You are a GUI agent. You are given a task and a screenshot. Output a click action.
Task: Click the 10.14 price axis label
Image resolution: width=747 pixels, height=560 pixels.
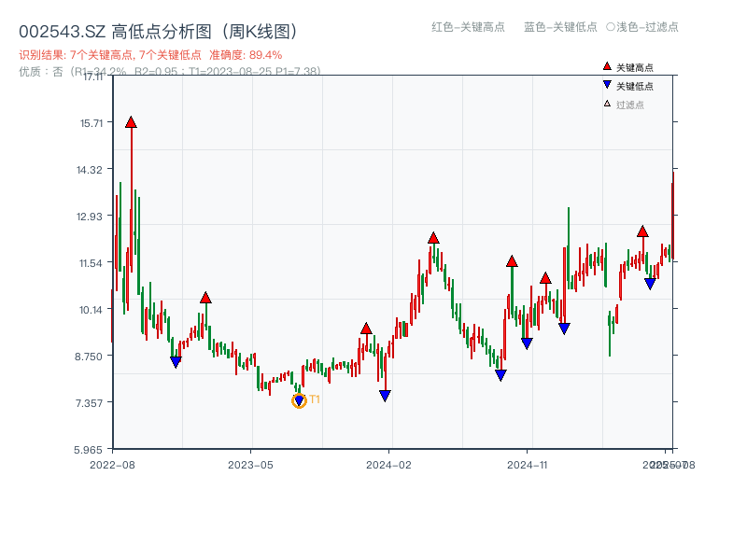(x=91, y=310)
